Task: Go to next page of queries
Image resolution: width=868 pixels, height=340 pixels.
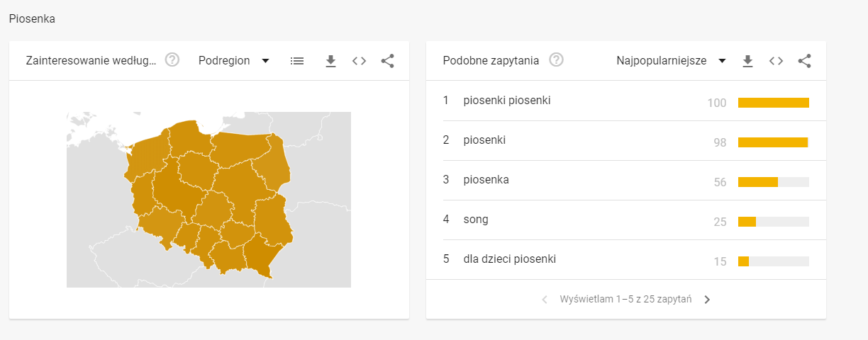Action: 707,300
